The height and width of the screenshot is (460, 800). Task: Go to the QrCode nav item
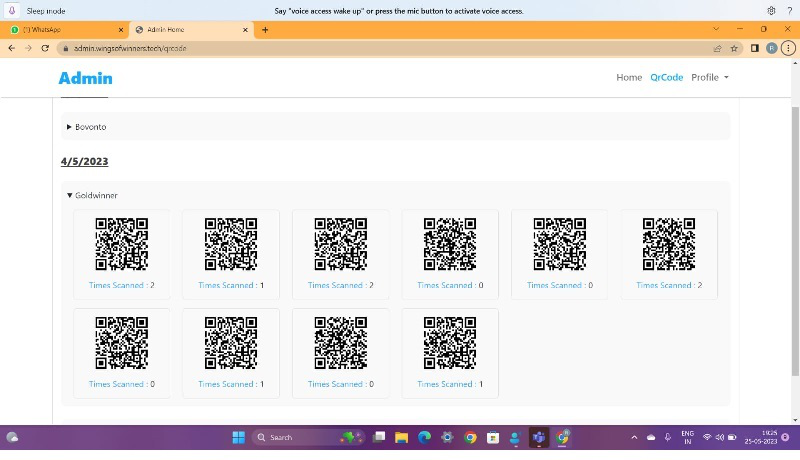666,77
